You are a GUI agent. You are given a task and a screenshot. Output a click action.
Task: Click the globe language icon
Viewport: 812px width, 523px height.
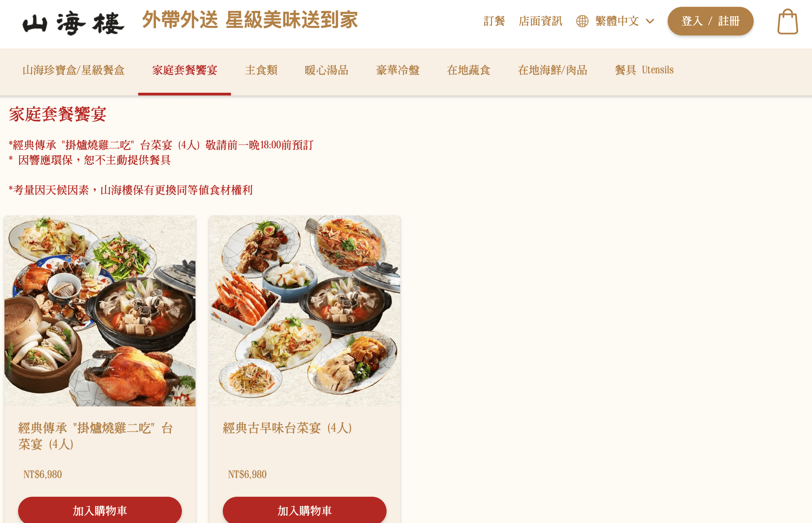tap(582, 21)
